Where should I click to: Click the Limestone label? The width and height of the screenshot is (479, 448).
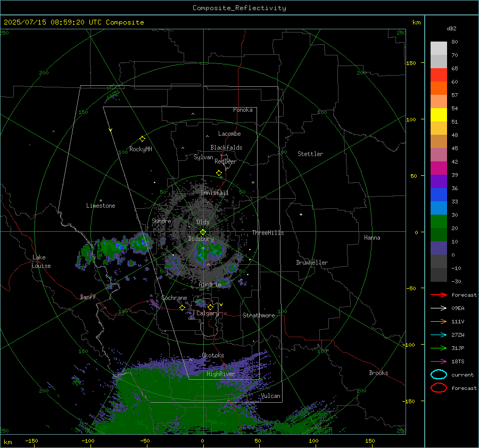tap(101, 206)
